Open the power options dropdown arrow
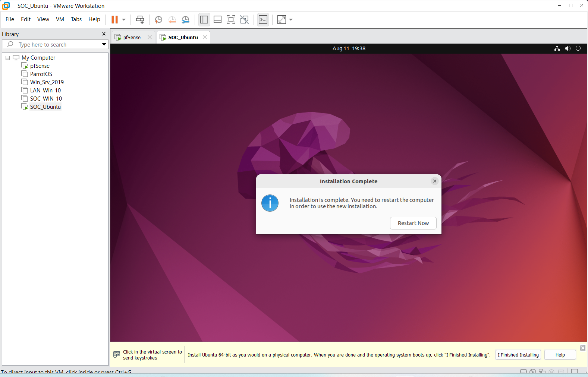Viewport: 588px width, 377px height. click(x=124, y=20)
